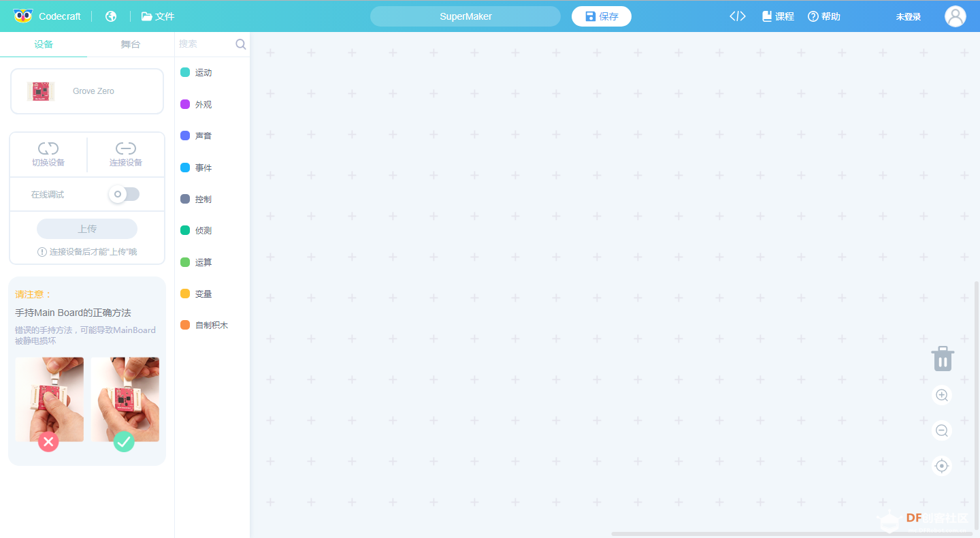Click the globe language icon
The width and height of the screenshot is (980, 538).
click(x=111, y=16)
